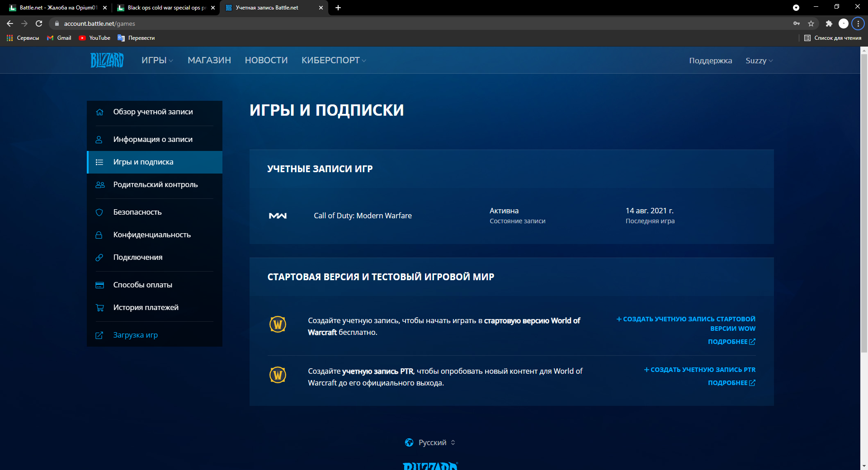Click the page vertical scrollbar
Viewport: 868px width, 470px height.
(x=864, y=203)
